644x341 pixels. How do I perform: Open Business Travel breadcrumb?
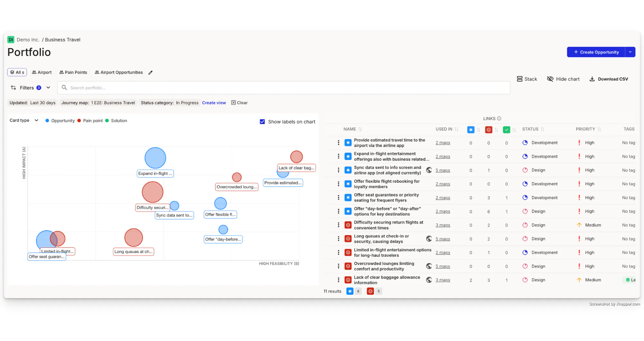click(62, 40)
